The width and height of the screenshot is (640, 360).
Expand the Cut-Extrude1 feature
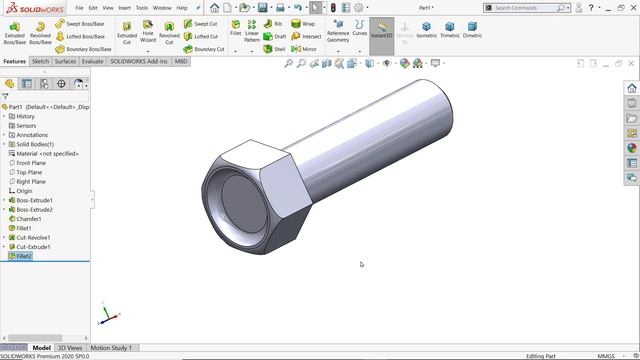pos(4,247)
